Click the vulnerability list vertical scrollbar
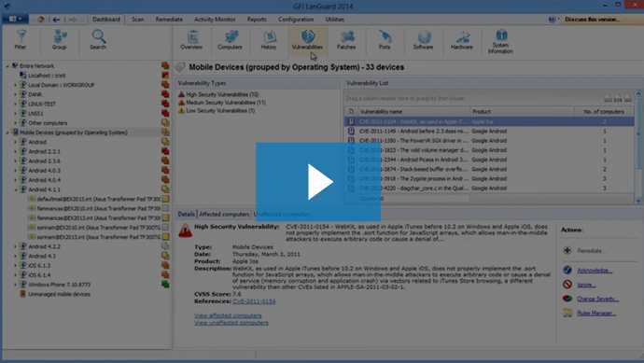 [x=638, y=147]
